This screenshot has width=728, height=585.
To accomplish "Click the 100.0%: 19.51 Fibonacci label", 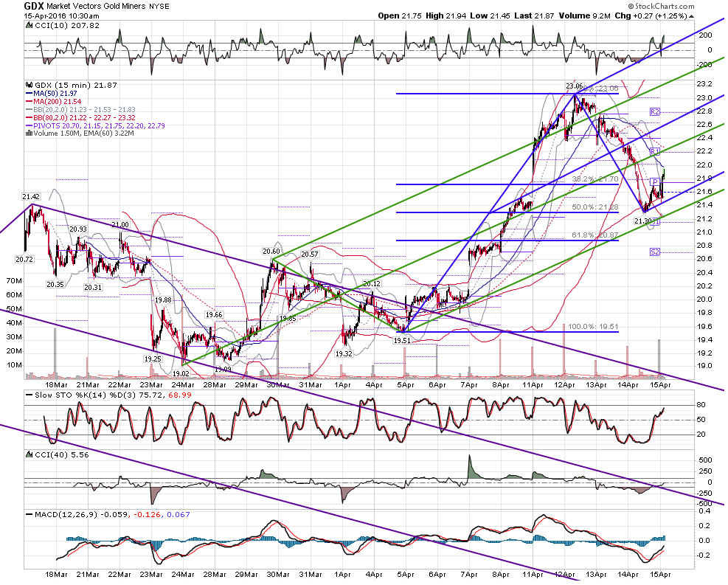I will [x=593, y=327].
